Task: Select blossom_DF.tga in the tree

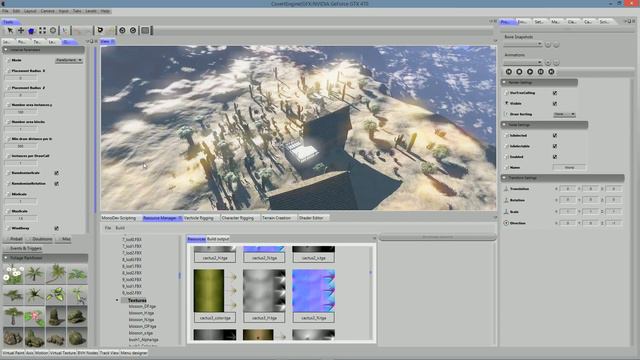Action: tap(142, 307)
